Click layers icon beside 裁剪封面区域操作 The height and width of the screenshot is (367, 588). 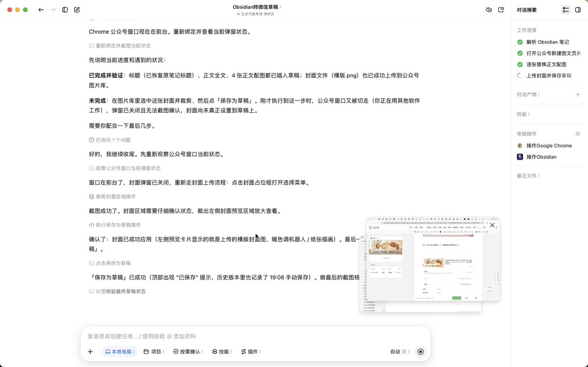click(92, 196)
